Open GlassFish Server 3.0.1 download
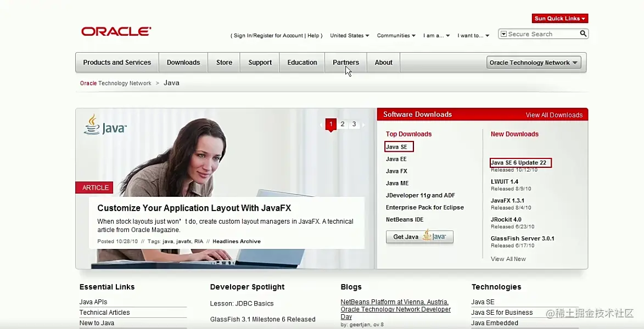Screen dimensions: 644x329 [x=523, y=239]
